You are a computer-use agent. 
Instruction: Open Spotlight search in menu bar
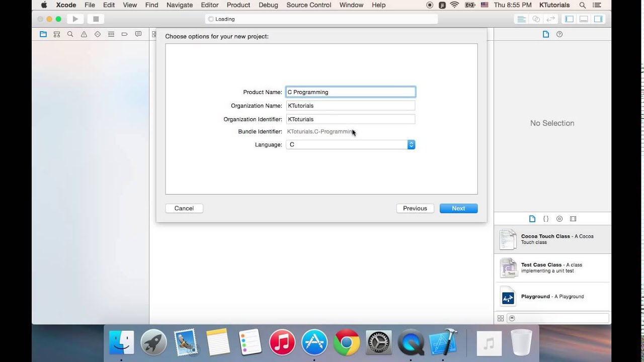pos(583,5)
